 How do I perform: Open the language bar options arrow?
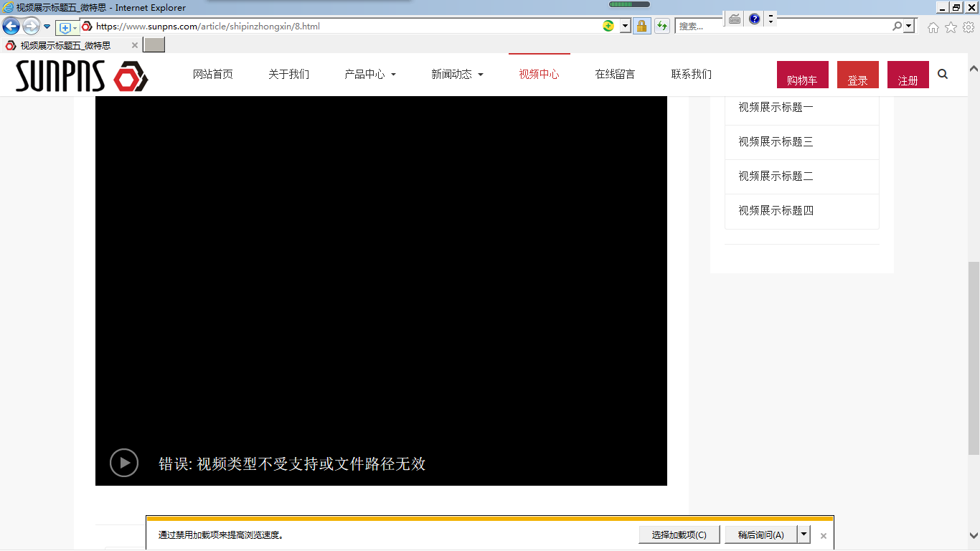click(771, 19)
